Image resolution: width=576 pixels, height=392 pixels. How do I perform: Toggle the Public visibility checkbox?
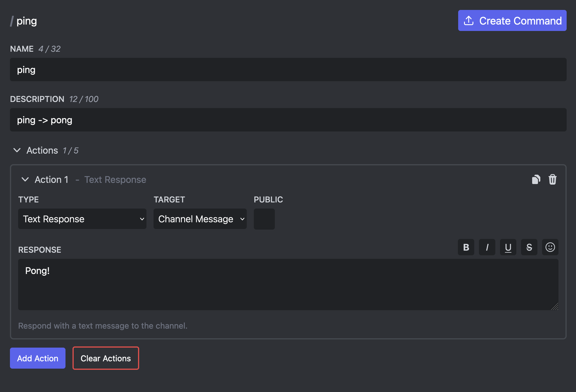point(264,219)
